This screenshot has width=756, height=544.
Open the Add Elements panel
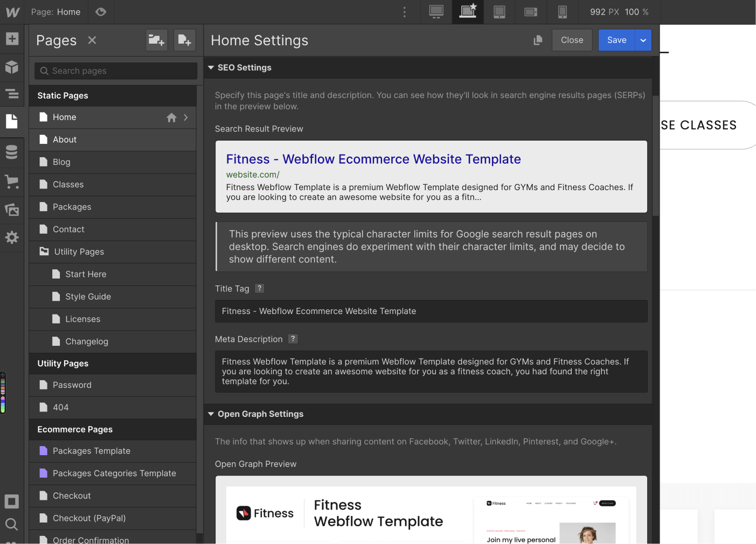click(12, 39)
